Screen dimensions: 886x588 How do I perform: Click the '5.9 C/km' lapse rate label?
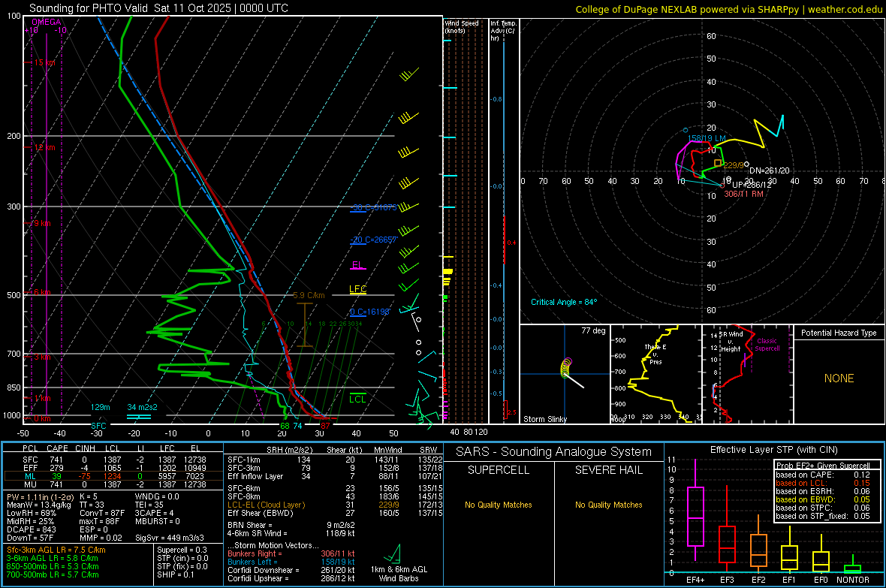click(x=309, y=295)
